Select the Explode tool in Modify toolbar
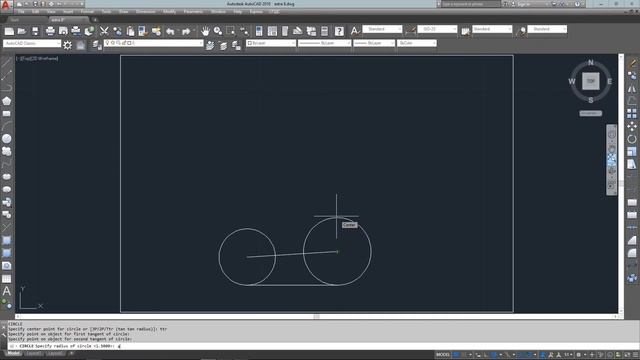Viewport: 640px width, 360px height. (x=632, y=278)
